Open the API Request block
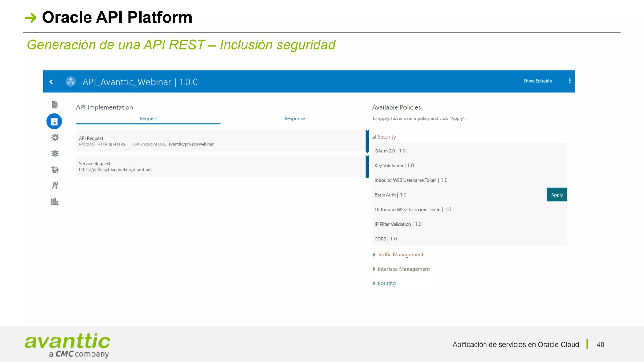 pyautogui.click(x=220, y=141)
